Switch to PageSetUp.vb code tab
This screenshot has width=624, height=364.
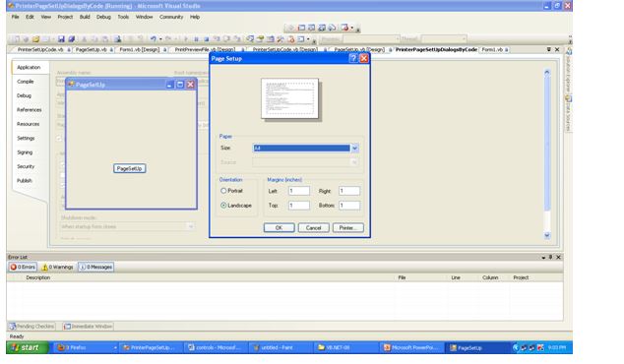[92, 50]
